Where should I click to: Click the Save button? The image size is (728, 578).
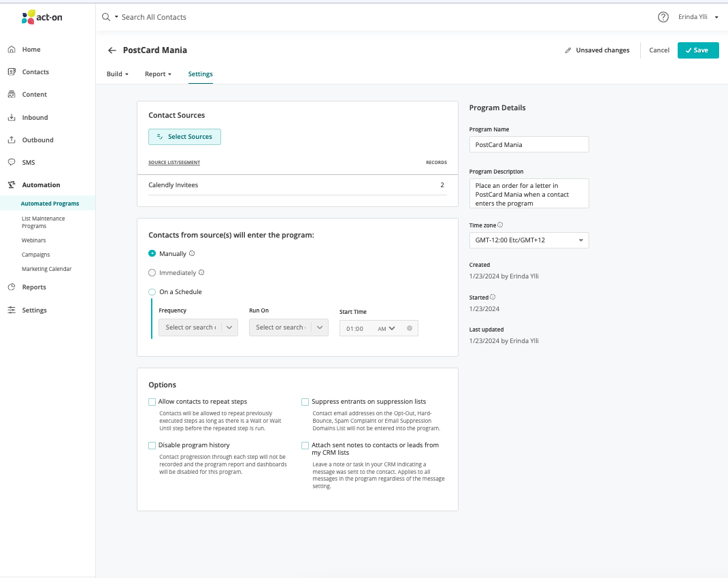698,50
